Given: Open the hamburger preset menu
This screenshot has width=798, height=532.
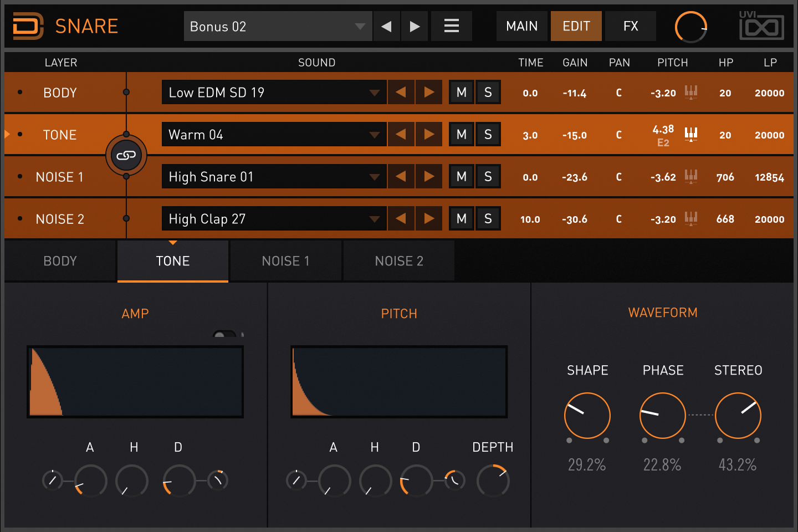Looking at the screenshot, I should 452,26.
